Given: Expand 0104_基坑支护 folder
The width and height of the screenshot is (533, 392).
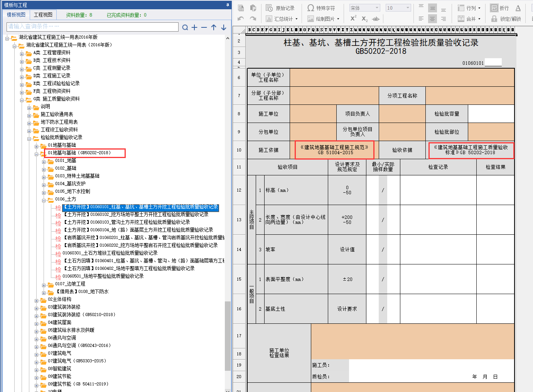Looking at the screenshot, I should point(44,185).
